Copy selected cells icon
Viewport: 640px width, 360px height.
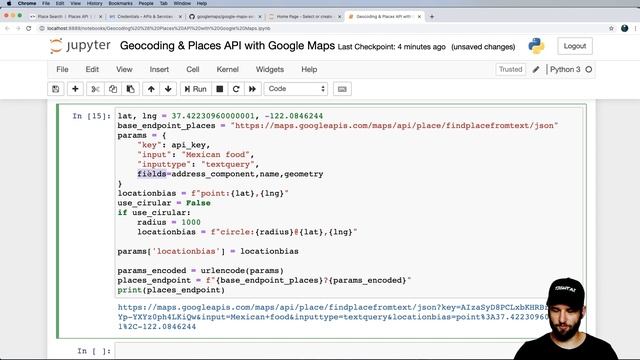[x=113, y=89]
